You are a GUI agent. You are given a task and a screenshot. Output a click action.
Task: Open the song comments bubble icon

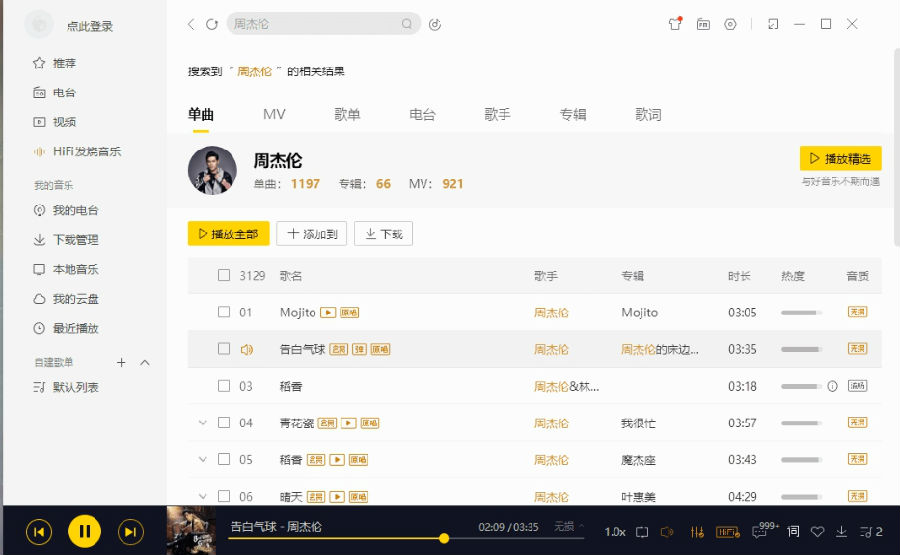760,532
